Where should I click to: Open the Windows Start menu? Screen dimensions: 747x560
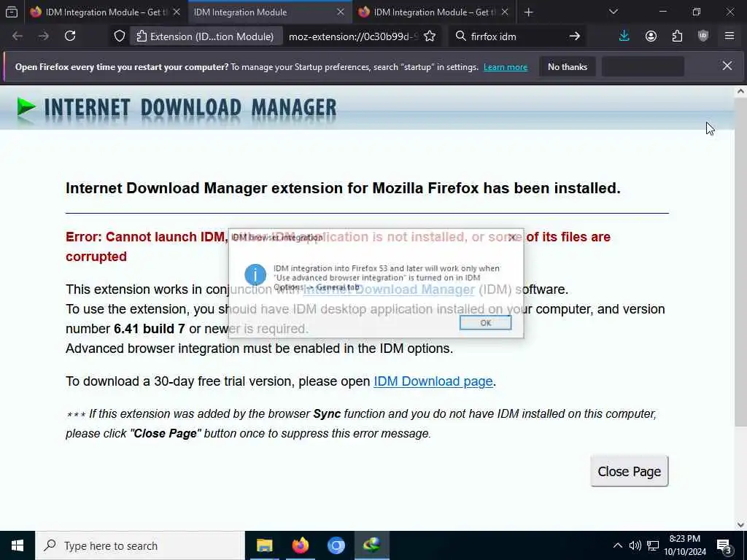pos(18,545)
